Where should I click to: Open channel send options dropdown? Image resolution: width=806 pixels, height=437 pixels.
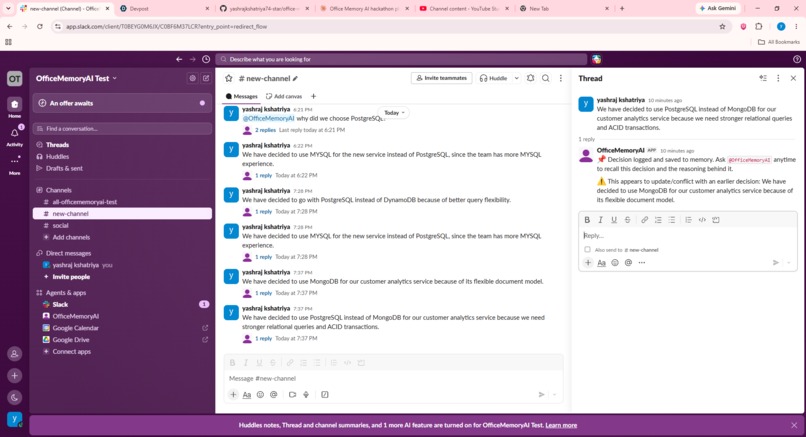[555, 395]
